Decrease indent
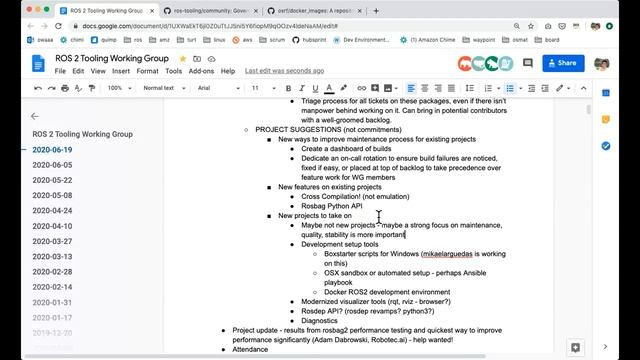 [x=531, y=88]
